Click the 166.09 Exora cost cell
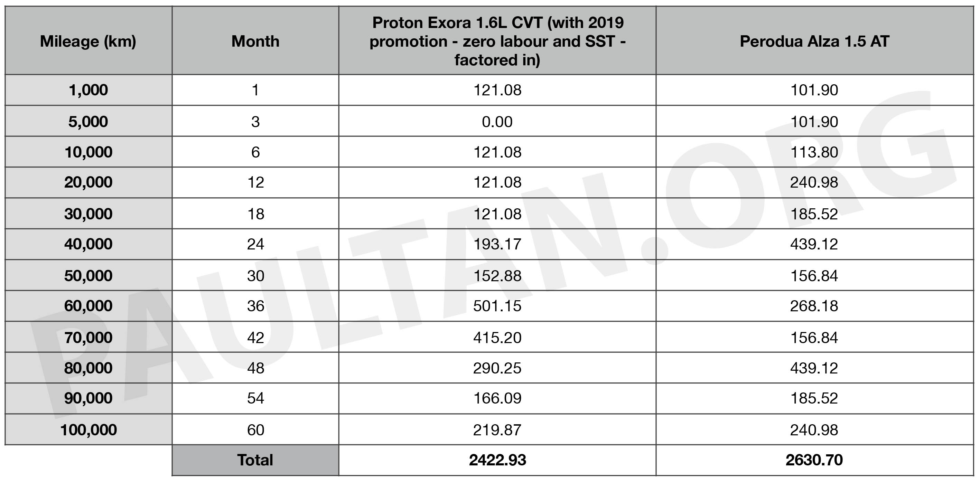Image resolution: width=980 pixels, height=483 pixels. point(497,399)
